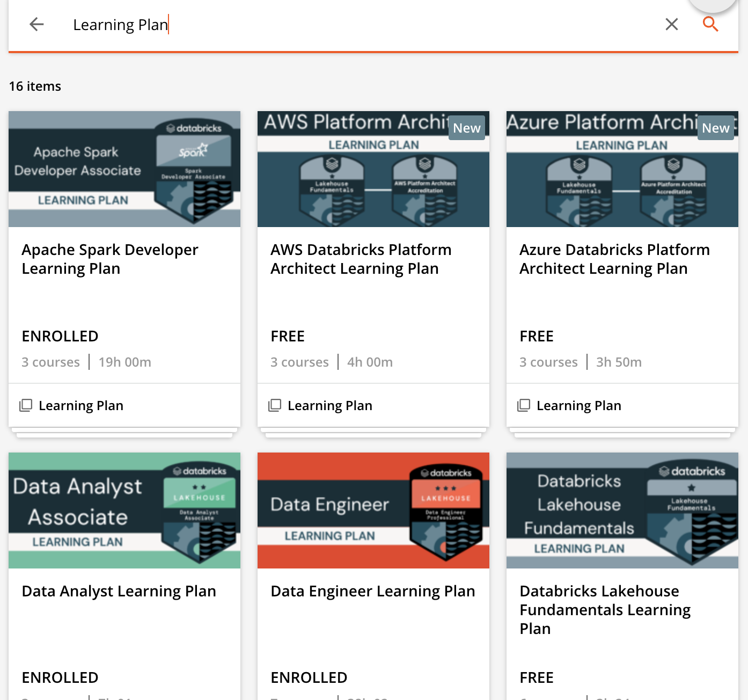The height and width of the screenshot is (700, 748).
Task: Click "Learning Plan" label on AWS card
Action: coord(330,406)
